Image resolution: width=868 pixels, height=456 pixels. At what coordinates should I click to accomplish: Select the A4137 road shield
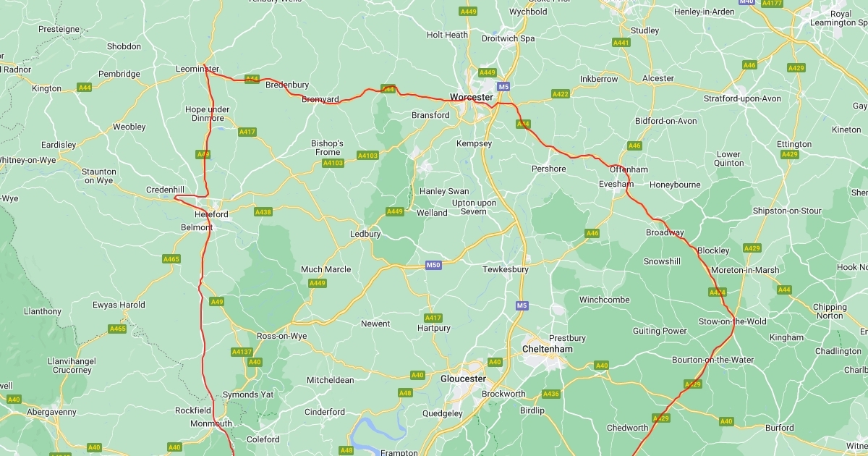pos(241,352)
